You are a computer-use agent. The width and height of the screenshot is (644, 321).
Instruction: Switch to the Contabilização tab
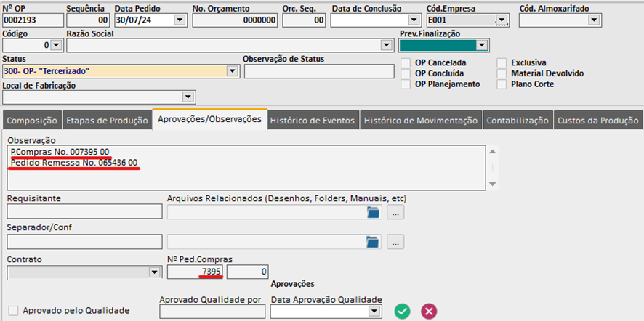pyautogui.click(x=518, y=121)
